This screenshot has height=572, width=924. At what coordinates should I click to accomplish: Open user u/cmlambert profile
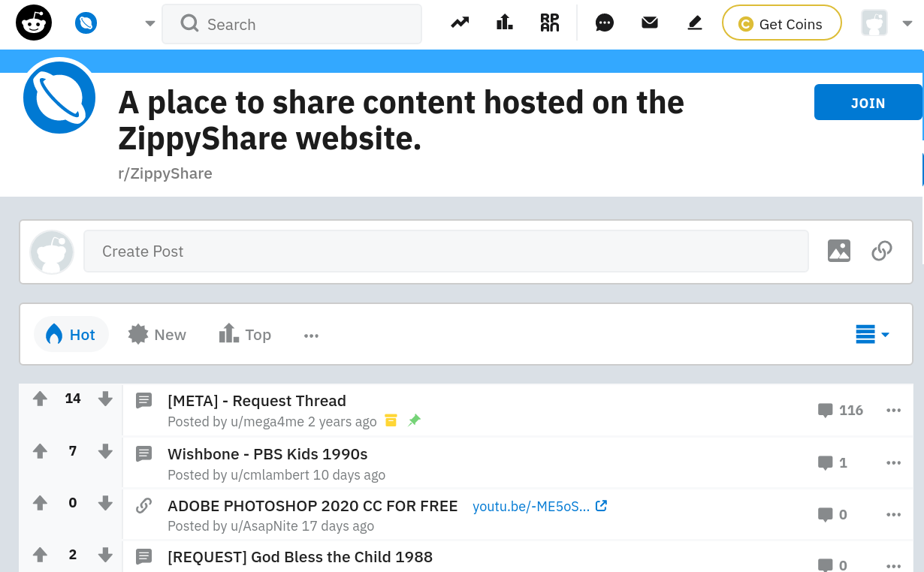click(269, 475)
